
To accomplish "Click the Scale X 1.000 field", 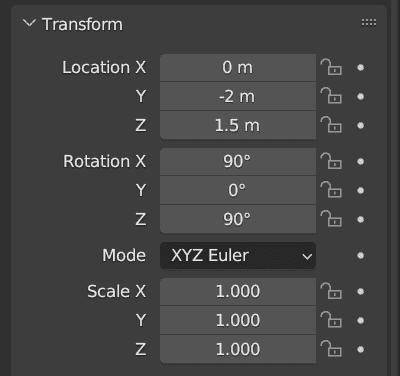I will 238,291.
